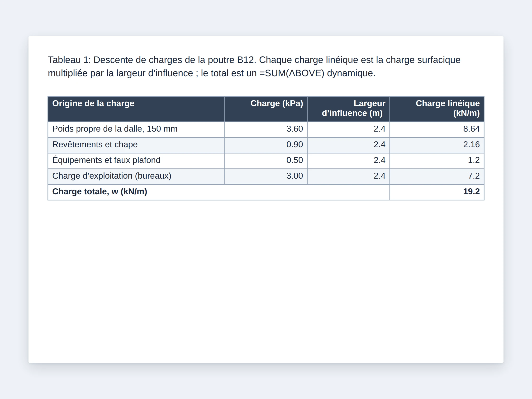Click the 8.64 linear load cell
The image size is (532, 399).
tap(437, 129)
